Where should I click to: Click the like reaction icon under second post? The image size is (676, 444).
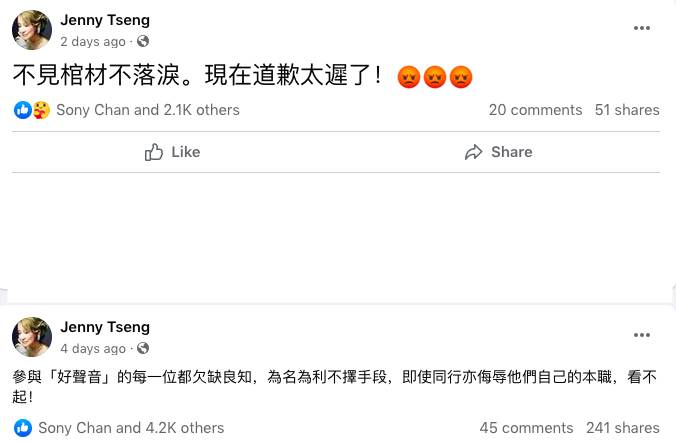[22, 428]
